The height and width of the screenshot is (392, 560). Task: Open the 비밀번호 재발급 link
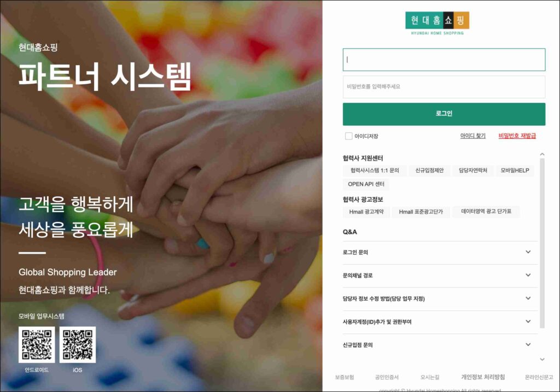(x=517, y=136)
